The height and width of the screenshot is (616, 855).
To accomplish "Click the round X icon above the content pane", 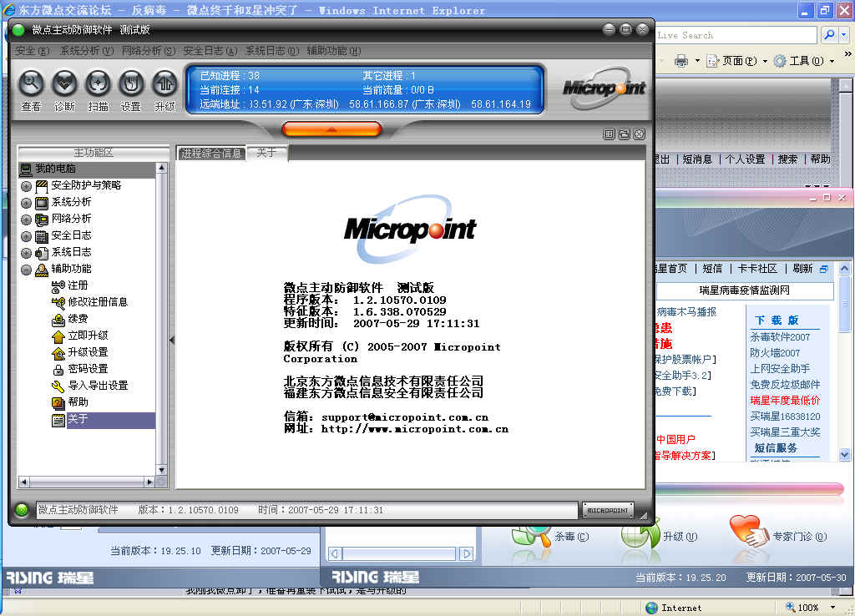I will point(640,134).
